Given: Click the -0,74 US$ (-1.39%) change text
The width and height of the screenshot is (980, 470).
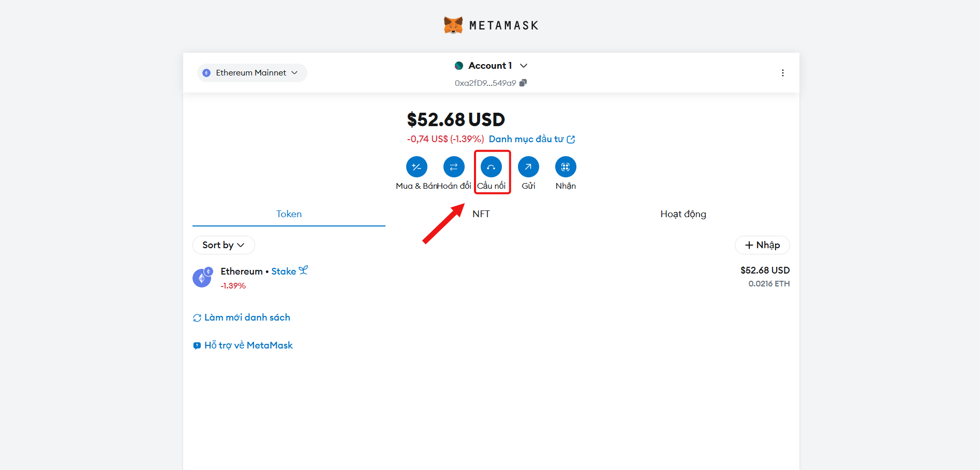Looking at the screenshot, I should [446, 139].
